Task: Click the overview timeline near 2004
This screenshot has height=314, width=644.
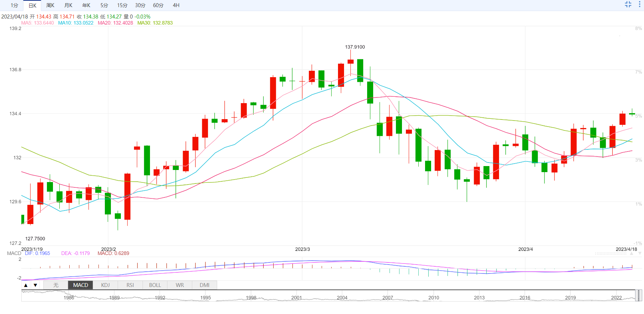Action: (342, 298)
